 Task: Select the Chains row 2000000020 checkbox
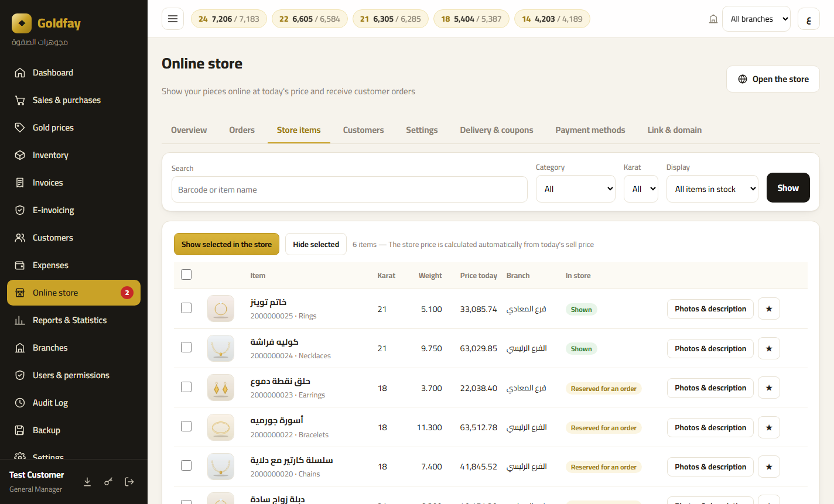186,465
